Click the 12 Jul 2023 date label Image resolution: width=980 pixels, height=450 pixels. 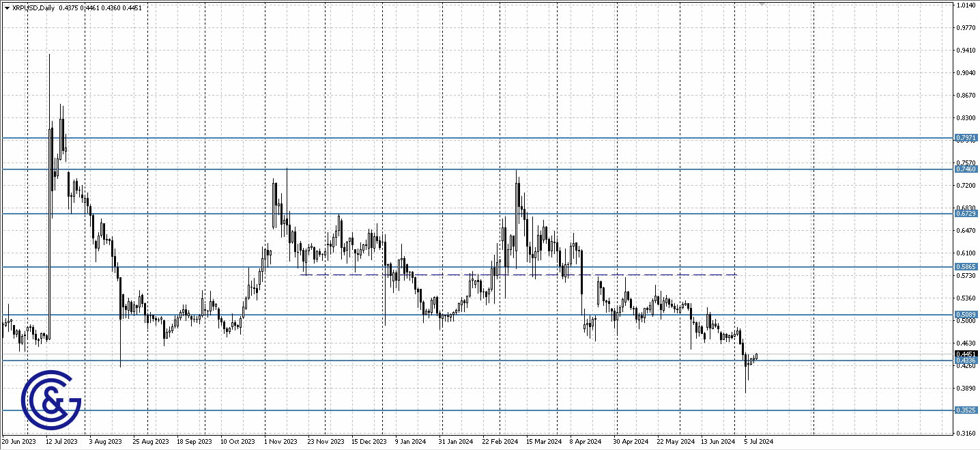(x=62, y=442)
